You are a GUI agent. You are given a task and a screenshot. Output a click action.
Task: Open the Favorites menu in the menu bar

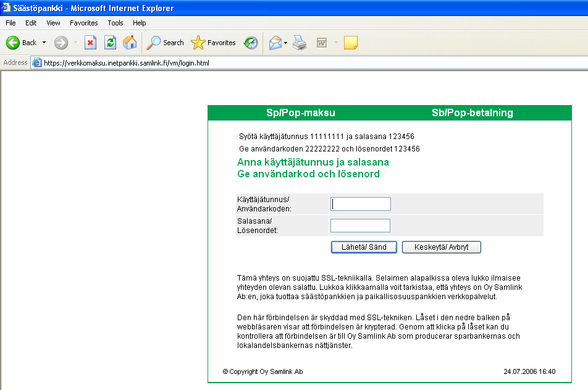coord(83,23)
